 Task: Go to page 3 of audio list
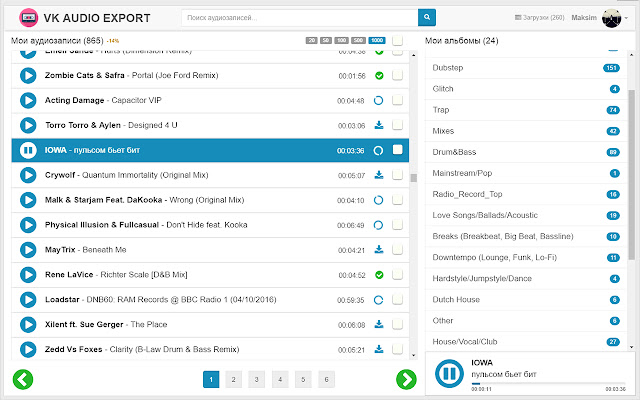(257, 380)
